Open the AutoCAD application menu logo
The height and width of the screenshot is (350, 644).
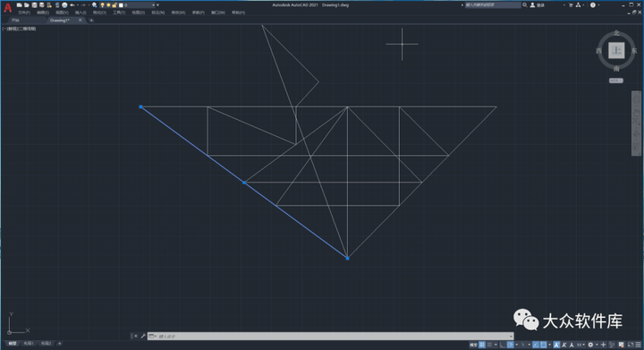(x=7, y=7)
